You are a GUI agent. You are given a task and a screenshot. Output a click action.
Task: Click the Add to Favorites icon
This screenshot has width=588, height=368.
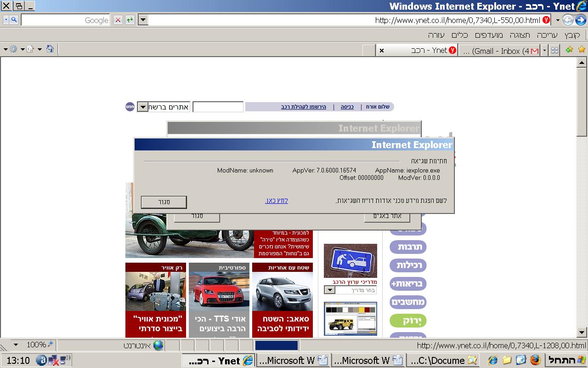point(569,50)
